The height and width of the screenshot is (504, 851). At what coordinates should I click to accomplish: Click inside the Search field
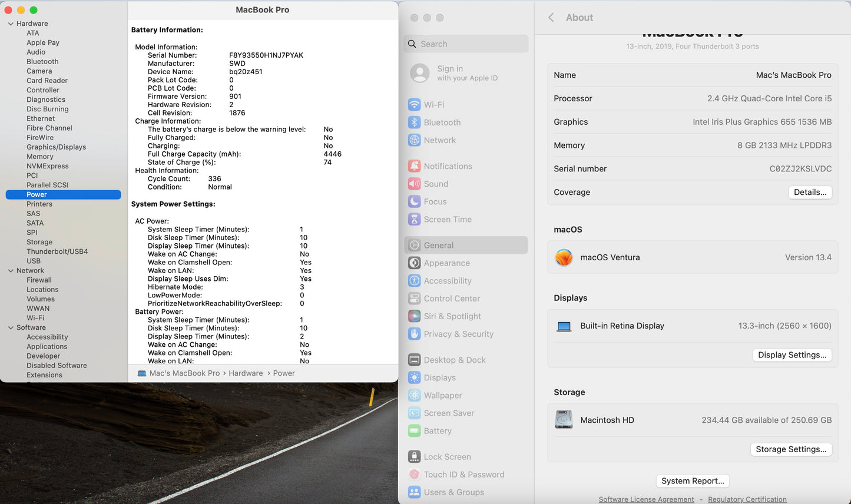(466, 44)
